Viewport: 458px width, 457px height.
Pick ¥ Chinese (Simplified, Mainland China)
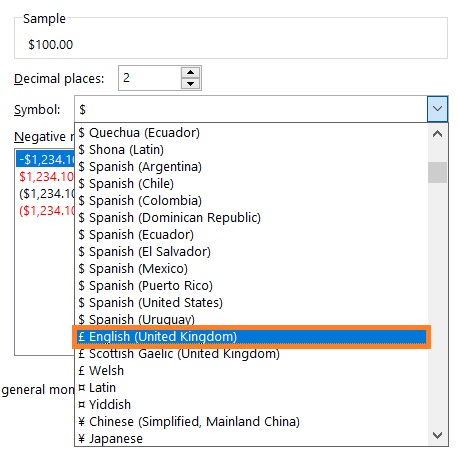(x=251, y=422)
